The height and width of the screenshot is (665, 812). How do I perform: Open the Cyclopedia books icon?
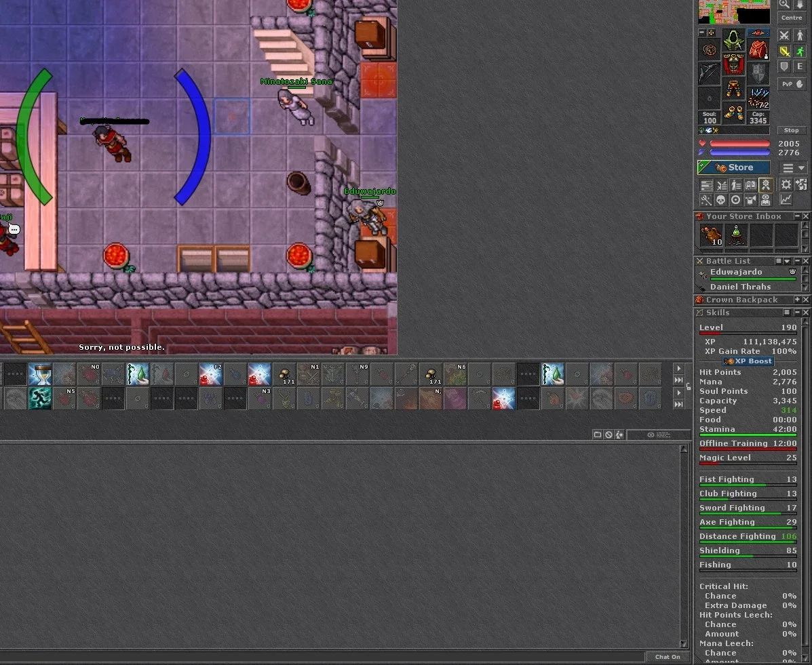click(x=750, y=185)
